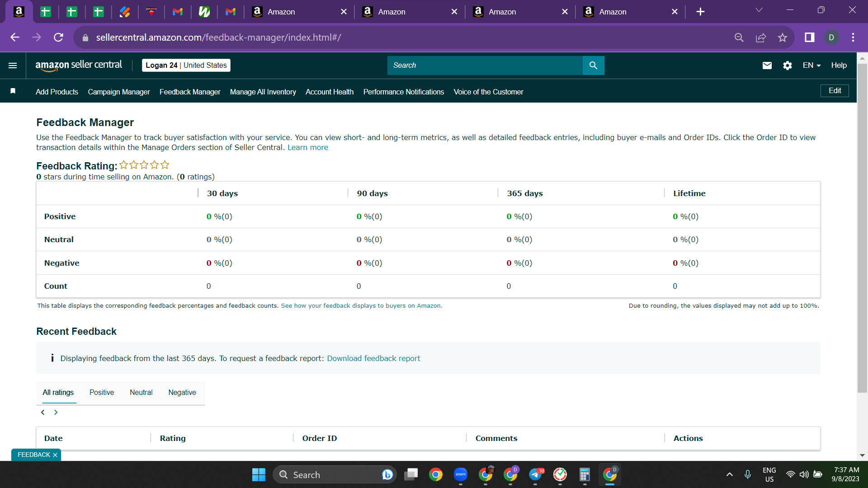Click Download feedback report link

(373, 358)
